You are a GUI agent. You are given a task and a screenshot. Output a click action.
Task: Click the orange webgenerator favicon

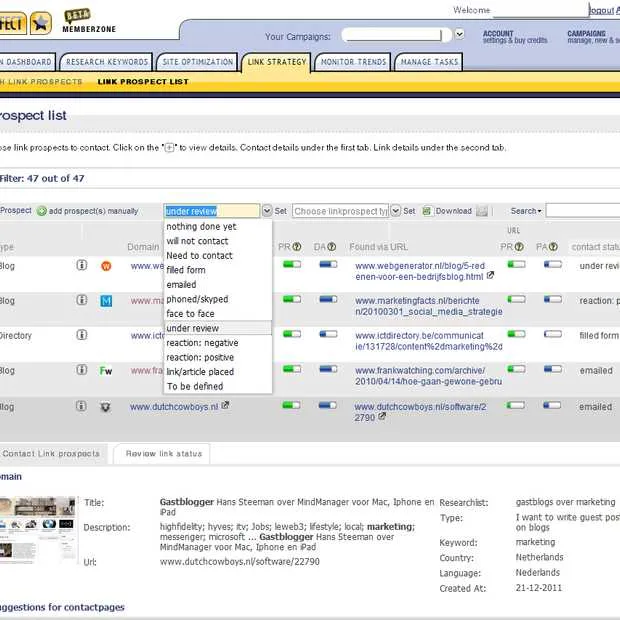click(106, 266)
